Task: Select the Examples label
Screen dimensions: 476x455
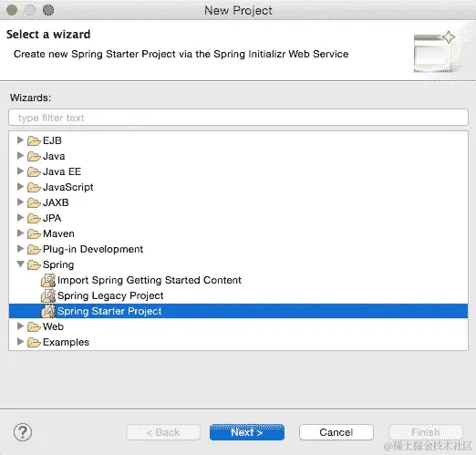Action: click(x=66, y=343)
